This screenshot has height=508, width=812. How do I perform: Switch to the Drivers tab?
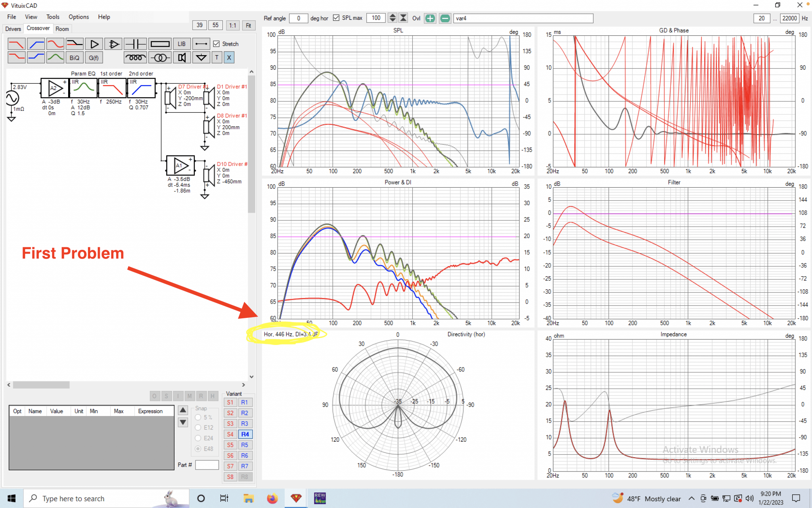[13, 29]
